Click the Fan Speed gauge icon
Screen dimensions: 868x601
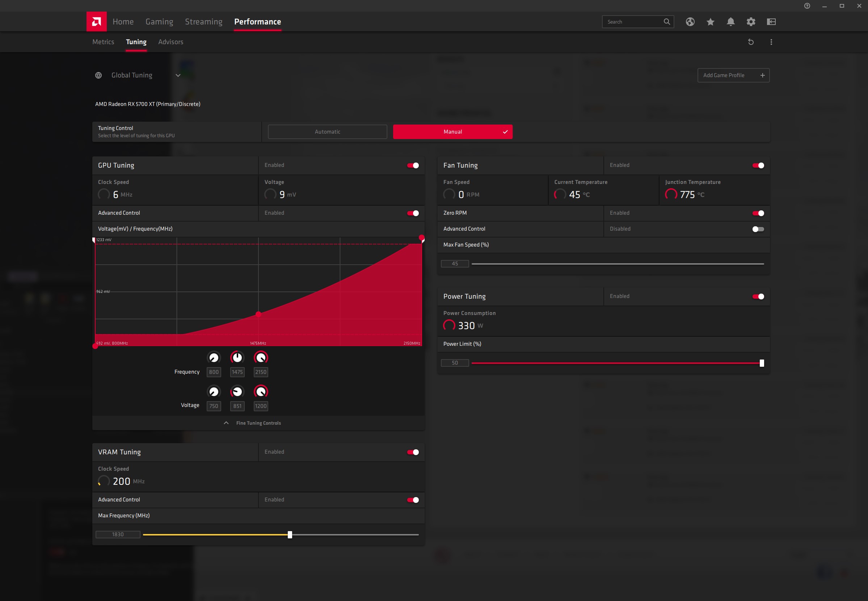449,194
